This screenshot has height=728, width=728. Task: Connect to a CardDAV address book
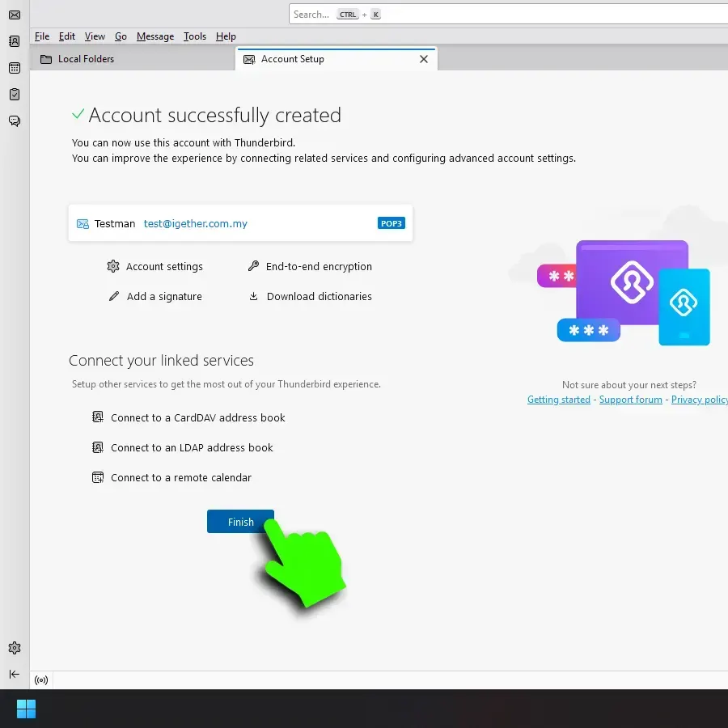197,418
